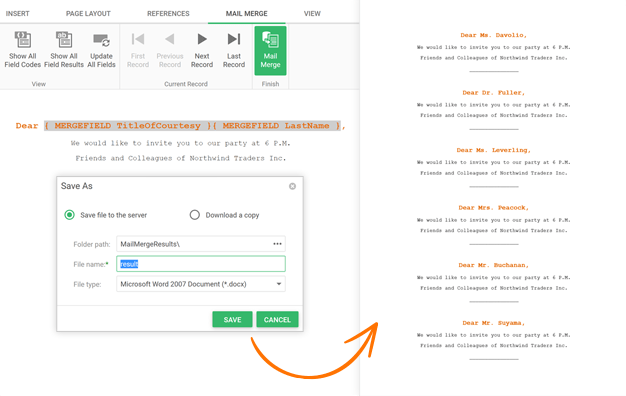This screenshot has height=396, width=626.
Task: Close the Save As dialog
Action: click(293, 186)
